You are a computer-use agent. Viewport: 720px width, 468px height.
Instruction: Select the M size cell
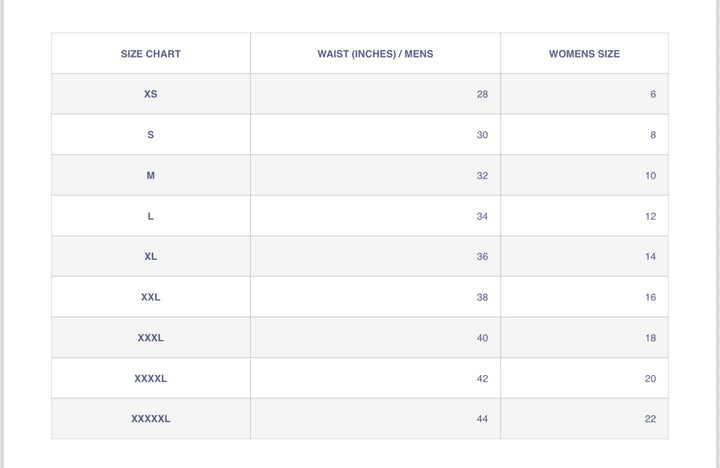coord(150,175)
